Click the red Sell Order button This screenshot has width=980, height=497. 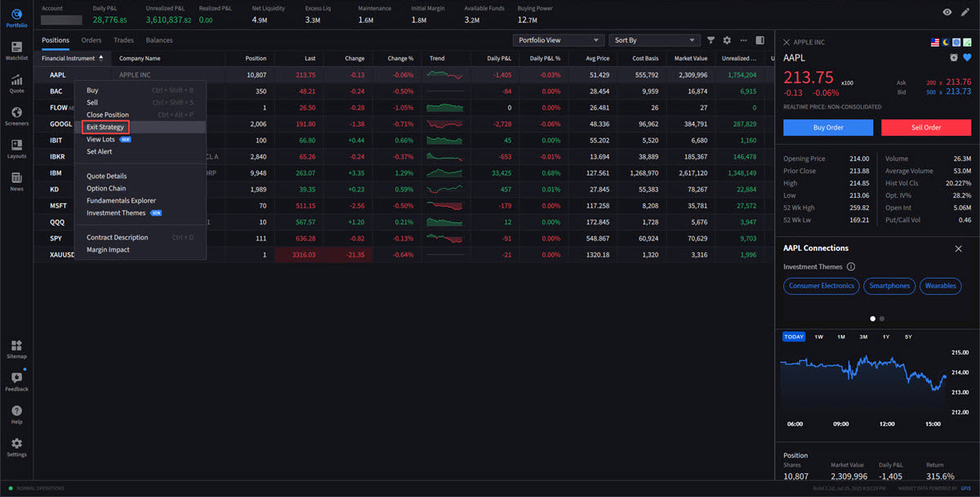click(926, 128)
